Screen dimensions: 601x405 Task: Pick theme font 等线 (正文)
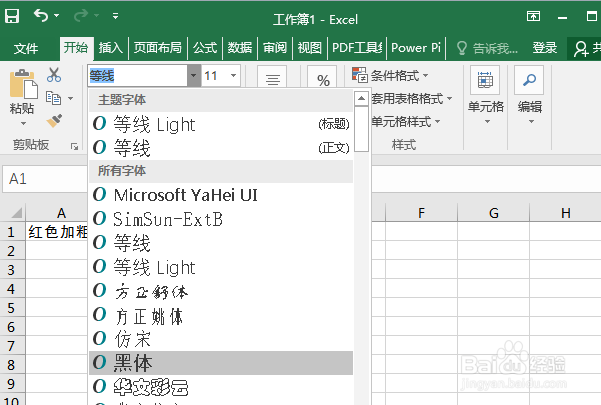[221, 148]
